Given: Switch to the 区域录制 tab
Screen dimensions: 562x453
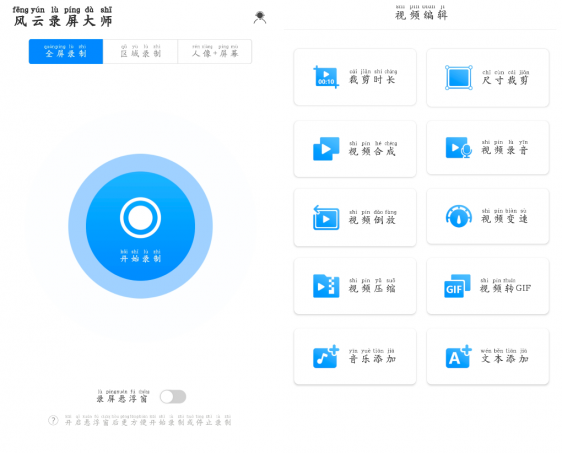Looking at the screenshot, I should (x=140, y=52).
